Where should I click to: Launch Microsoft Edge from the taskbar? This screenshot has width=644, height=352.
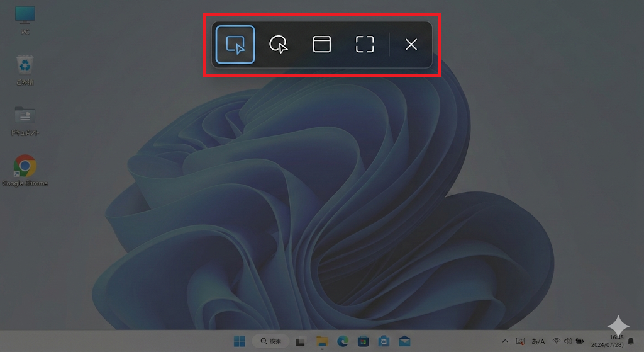tap(342, 341)
